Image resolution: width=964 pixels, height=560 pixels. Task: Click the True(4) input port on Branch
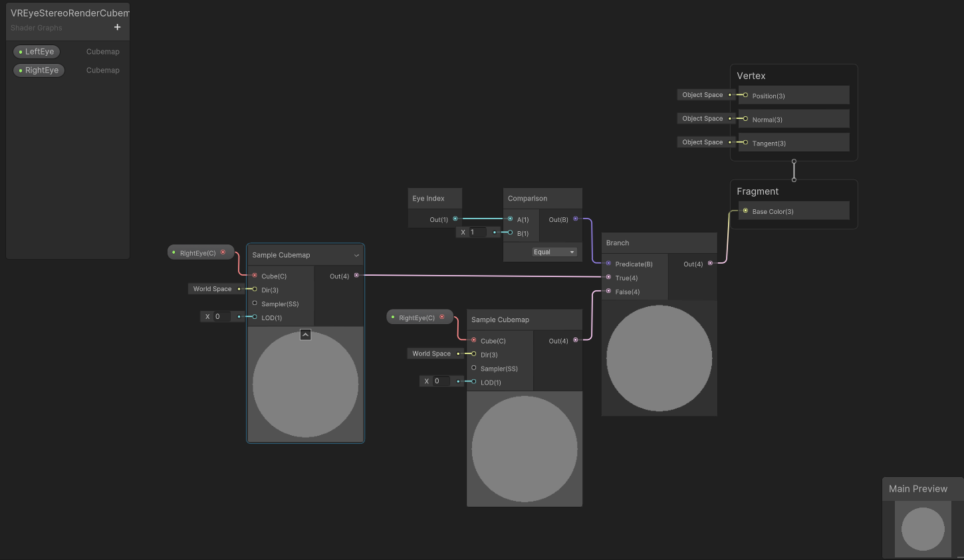tap(608, 277)
